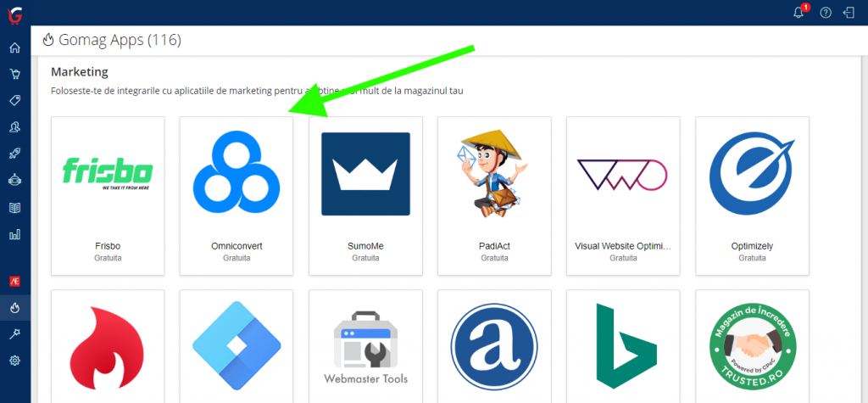
Task: Click the red AE icon in sidebar
Action: [x=15, y=282]
